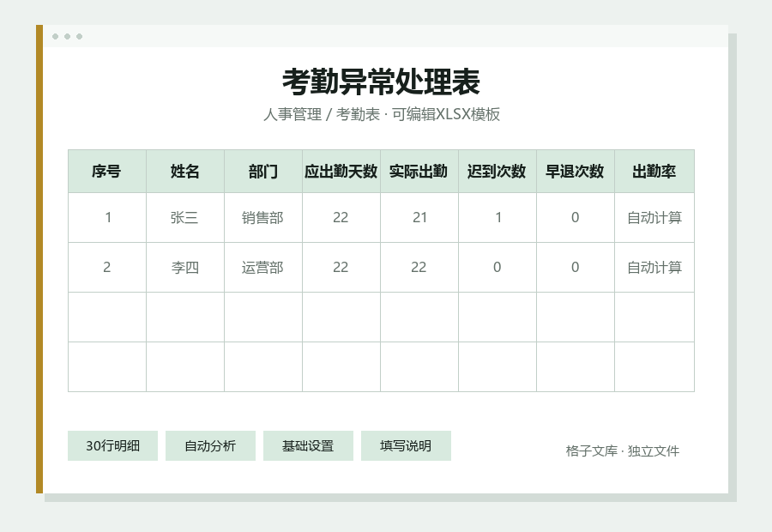Click 张三's 自动计算 attendance rate cell
The height and width of the screenshot is (532, 772).
coord(654,217)
